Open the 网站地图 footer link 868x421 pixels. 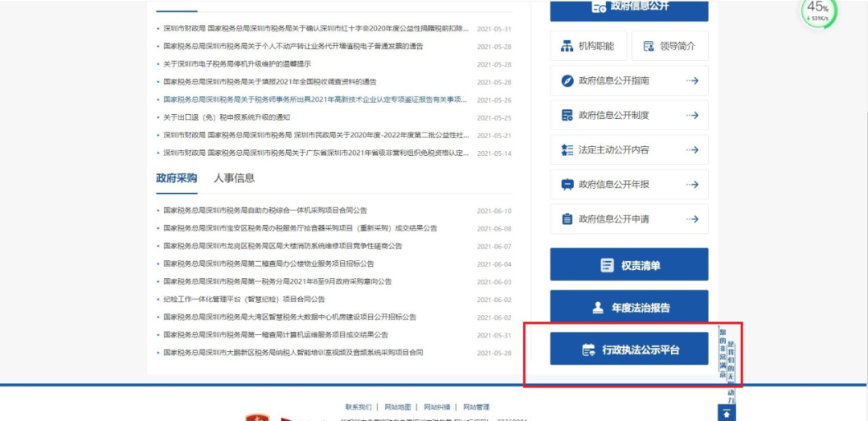click(x=398, y=407)
